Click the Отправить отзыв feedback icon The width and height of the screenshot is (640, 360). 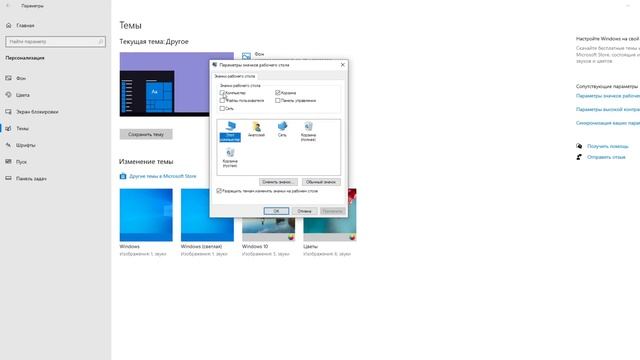(x=579, y=157)
